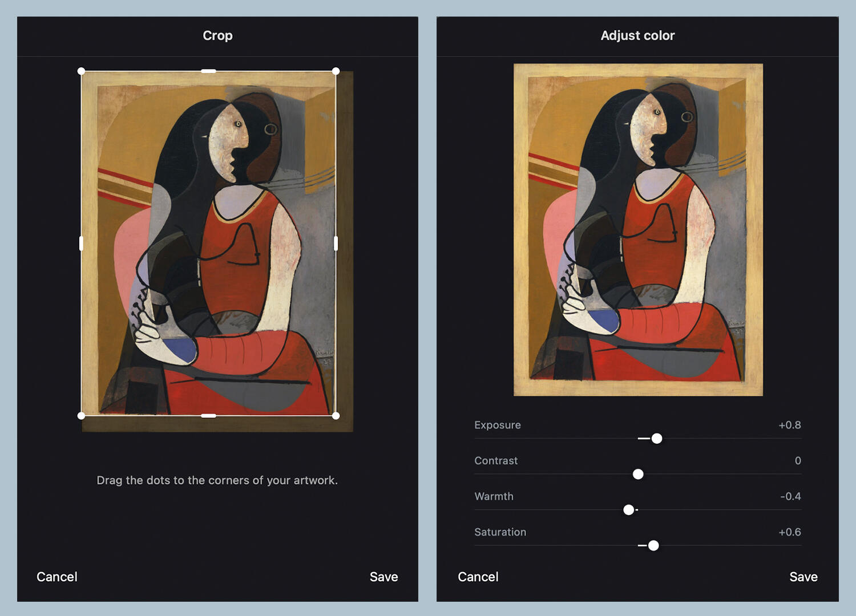
Task: Click the top edge crop handle
Action: coord(208,71)
